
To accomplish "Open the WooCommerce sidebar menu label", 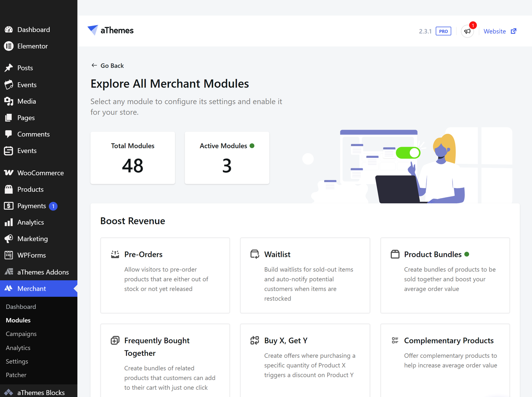I will point(41,173).
